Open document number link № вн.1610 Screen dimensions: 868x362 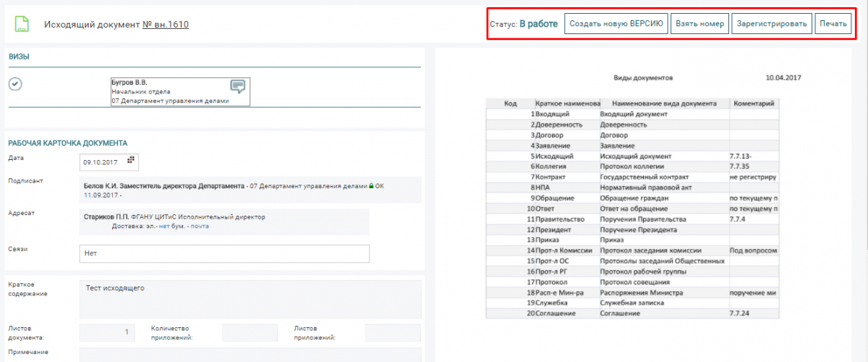click(166, 25)
